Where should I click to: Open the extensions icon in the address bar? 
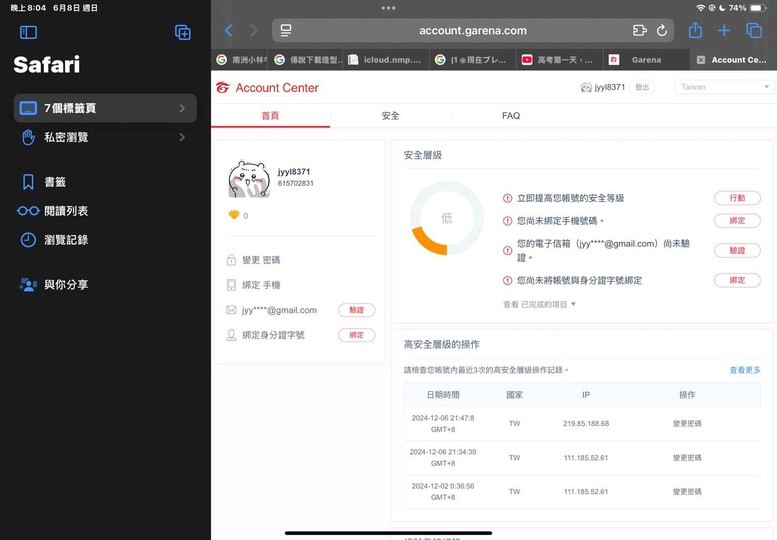(640, 31)
